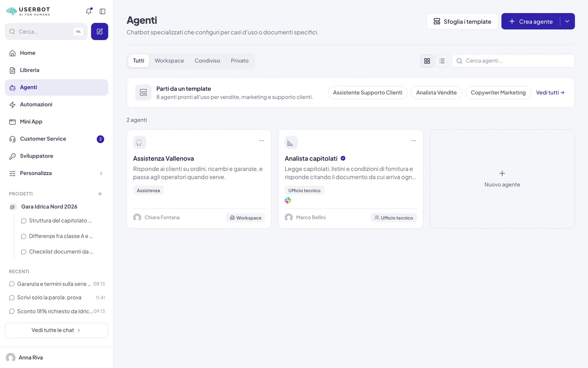This screenshot has width=588, height=368.
Task: Click the sidebar Cerca search field
Action: 46,32
